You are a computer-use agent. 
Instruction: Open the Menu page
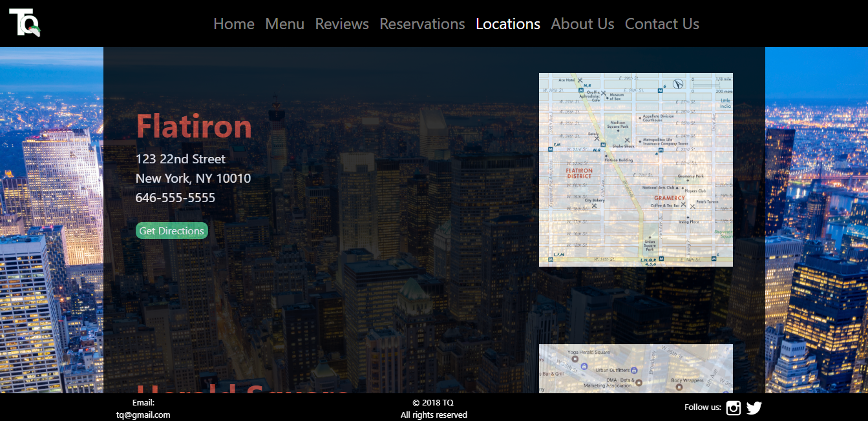284,24
